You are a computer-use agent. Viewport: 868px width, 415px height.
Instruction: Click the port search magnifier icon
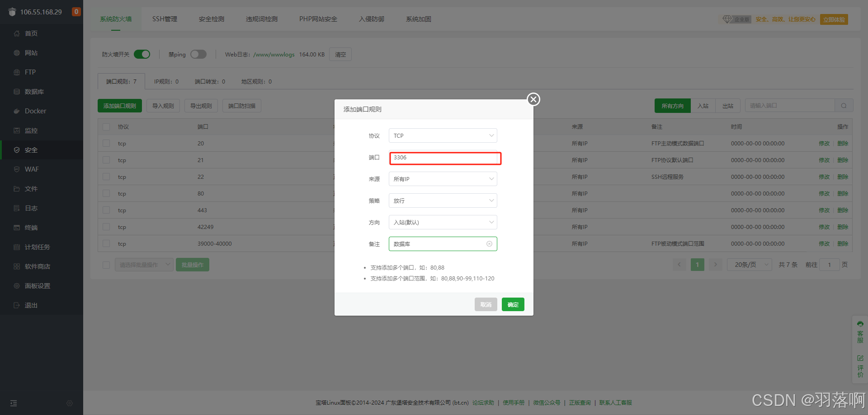coord(844,106)
